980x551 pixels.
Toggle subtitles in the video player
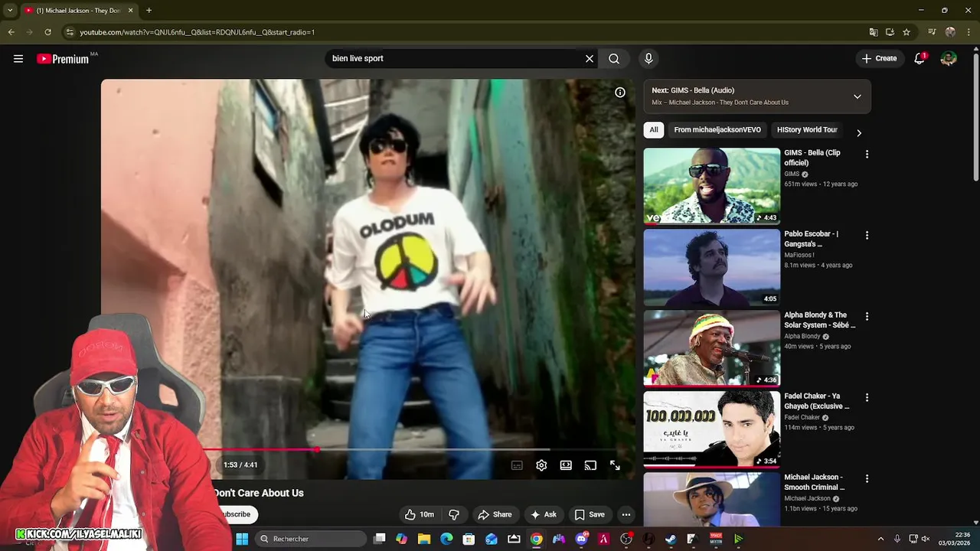coord(517,465)
